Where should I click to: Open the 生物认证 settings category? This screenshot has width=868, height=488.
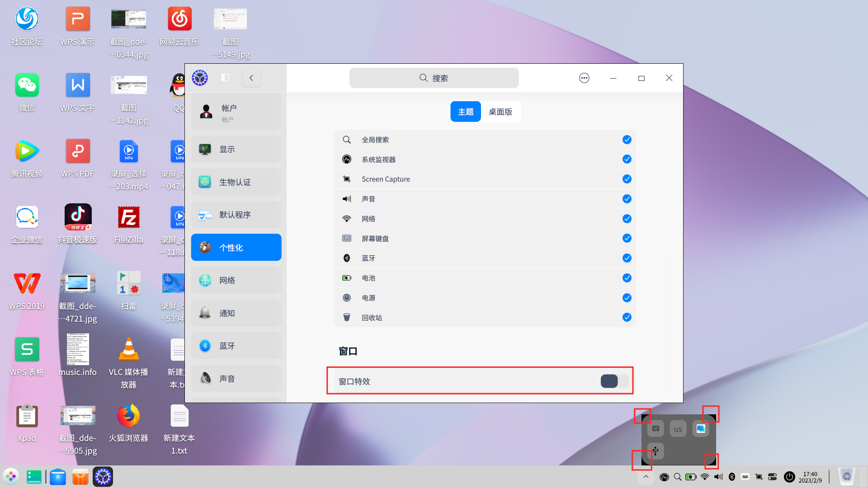coord(236,182)
